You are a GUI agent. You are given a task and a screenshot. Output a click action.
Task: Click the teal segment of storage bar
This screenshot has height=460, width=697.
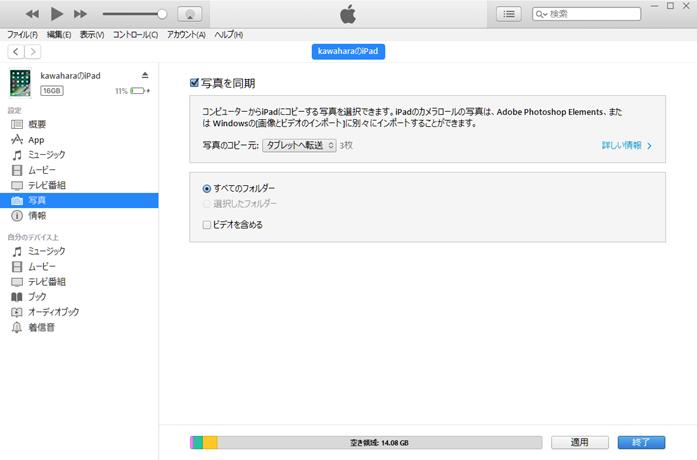click(198, 443)
